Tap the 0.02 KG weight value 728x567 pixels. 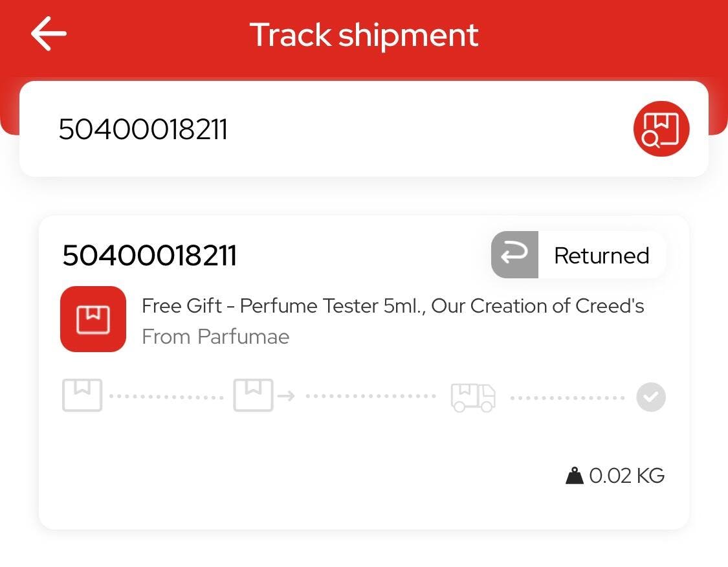[626, 476]
